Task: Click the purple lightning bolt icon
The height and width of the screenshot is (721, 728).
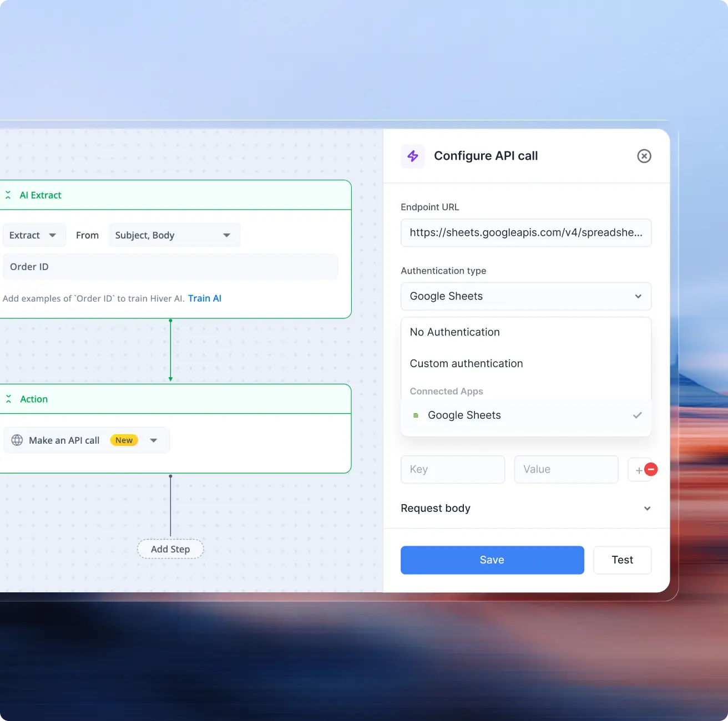Action: pos(413,156)
